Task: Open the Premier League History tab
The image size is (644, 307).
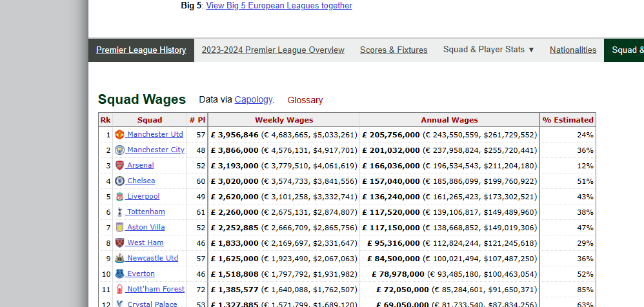Action: tap(141, 50)
